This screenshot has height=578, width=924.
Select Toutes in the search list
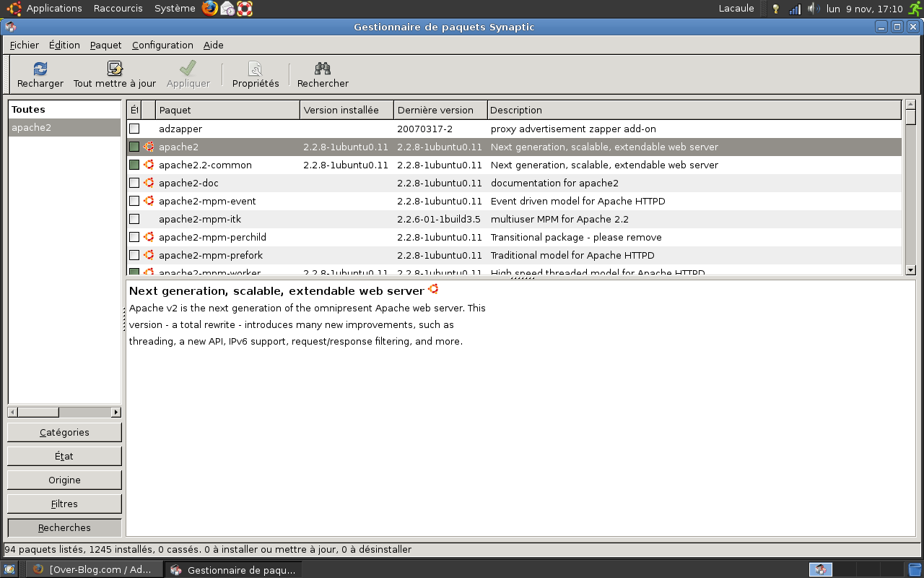tap(64, 110)
